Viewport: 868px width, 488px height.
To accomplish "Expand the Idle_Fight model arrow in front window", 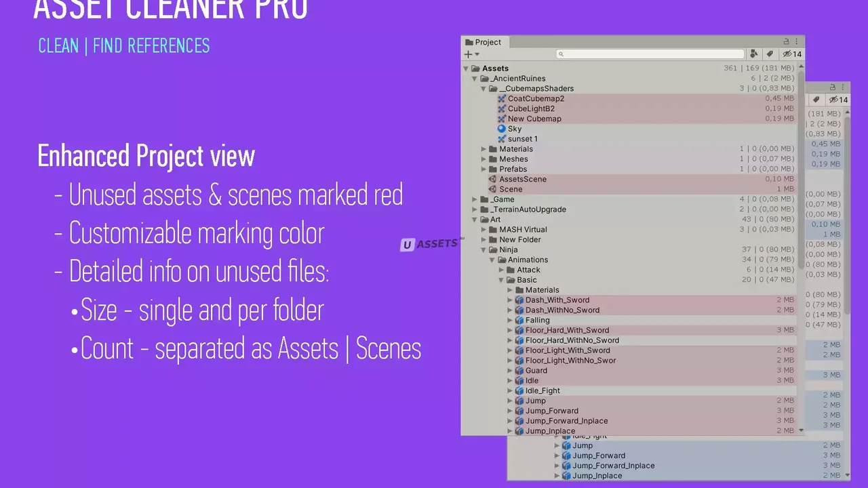I will [x=510, y=390].
